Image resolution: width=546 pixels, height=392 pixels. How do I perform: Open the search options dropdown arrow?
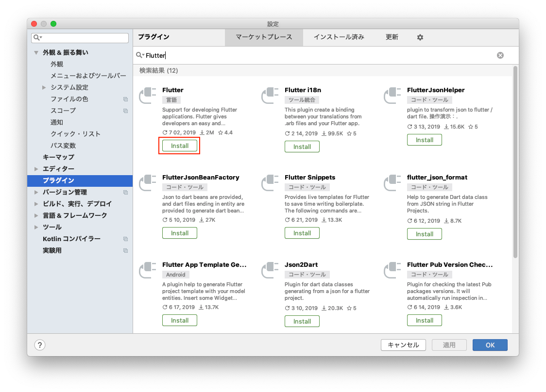tap(143, 55)
